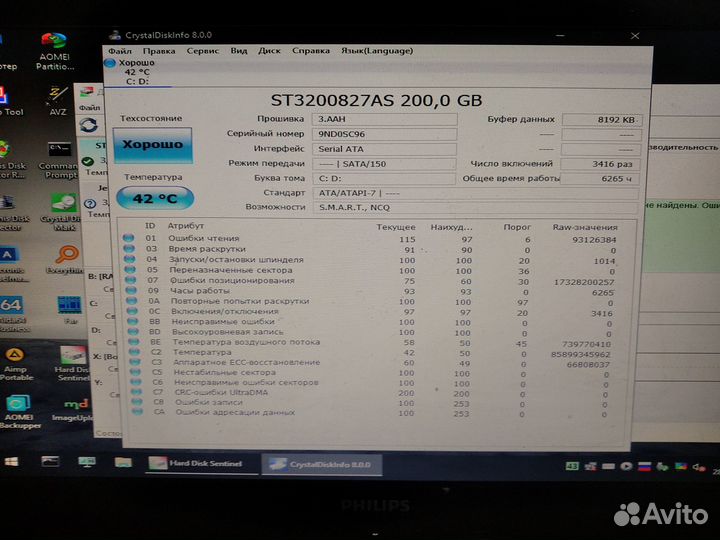Screen dimensions: 720x540
Task: Click the disk title ST3200827AS 200,0 GB
Action: (x=377, y=101)
